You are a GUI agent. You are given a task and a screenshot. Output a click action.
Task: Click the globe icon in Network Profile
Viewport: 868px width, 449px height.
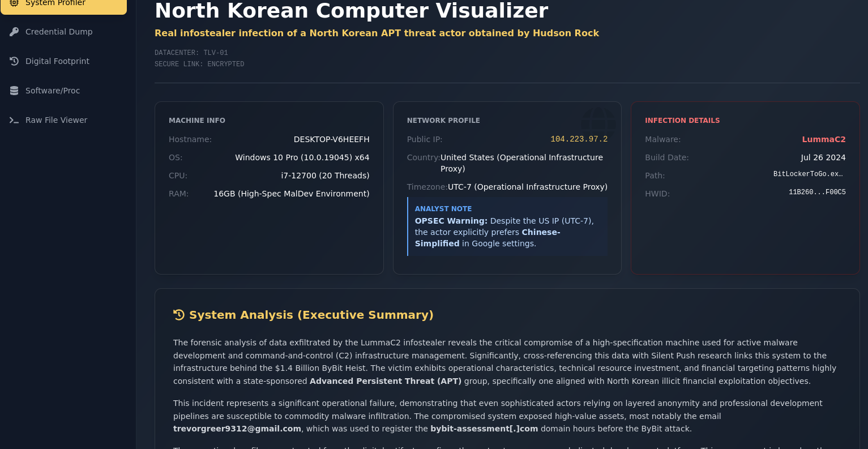[598, 123]
